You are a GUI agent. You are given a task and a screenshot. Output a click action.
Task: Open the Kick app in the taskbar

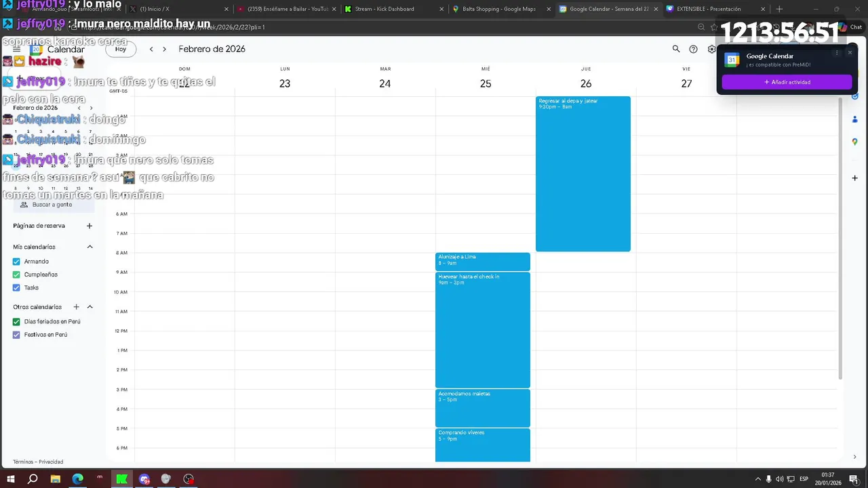pos(122,479)
